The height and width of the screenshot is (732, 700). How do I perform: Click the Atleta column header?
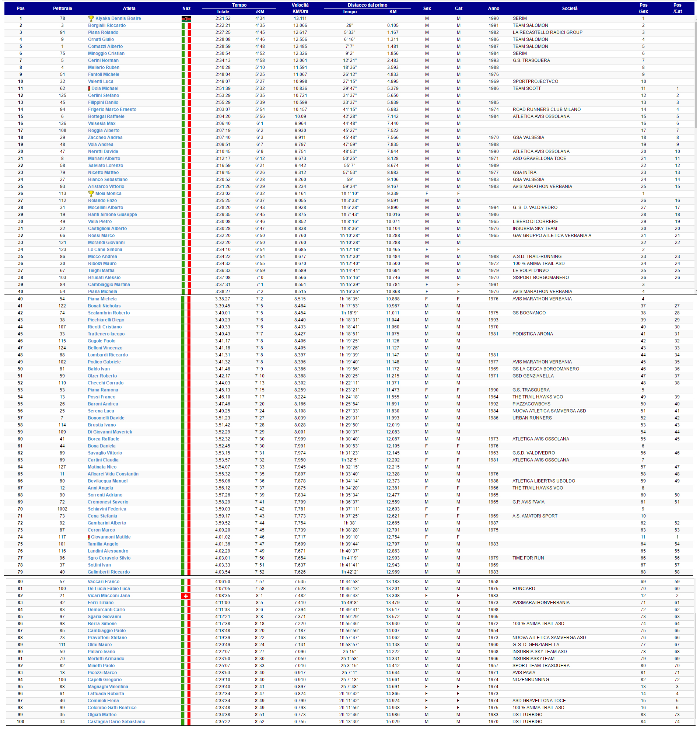click(130, 8)
